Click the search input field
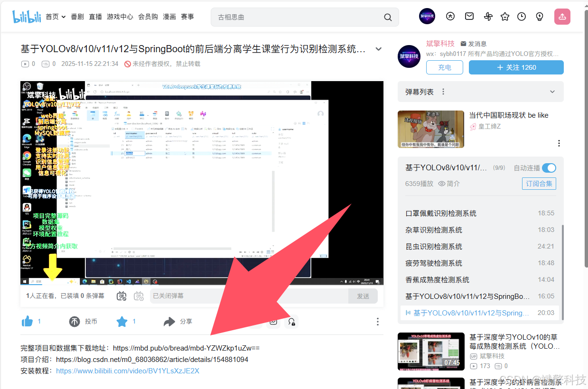The width and height of the screenshot is (588, 389). pos(298,17)
